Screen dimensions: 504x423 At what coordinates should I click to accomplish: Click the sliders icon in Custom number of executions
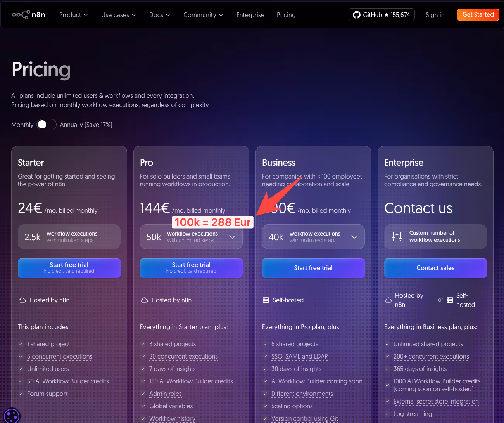[397, 237]
